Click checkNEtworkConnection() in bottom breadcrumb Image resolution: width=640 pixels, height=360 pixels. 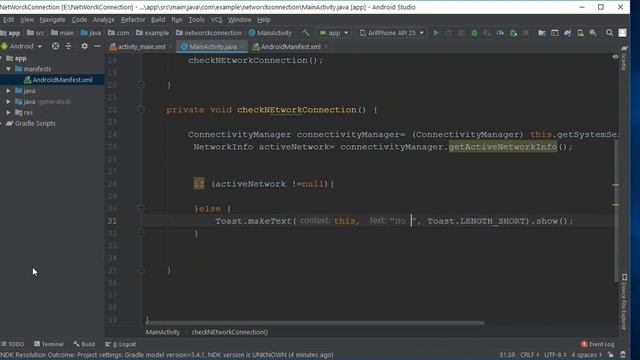(x=230, y=332)
